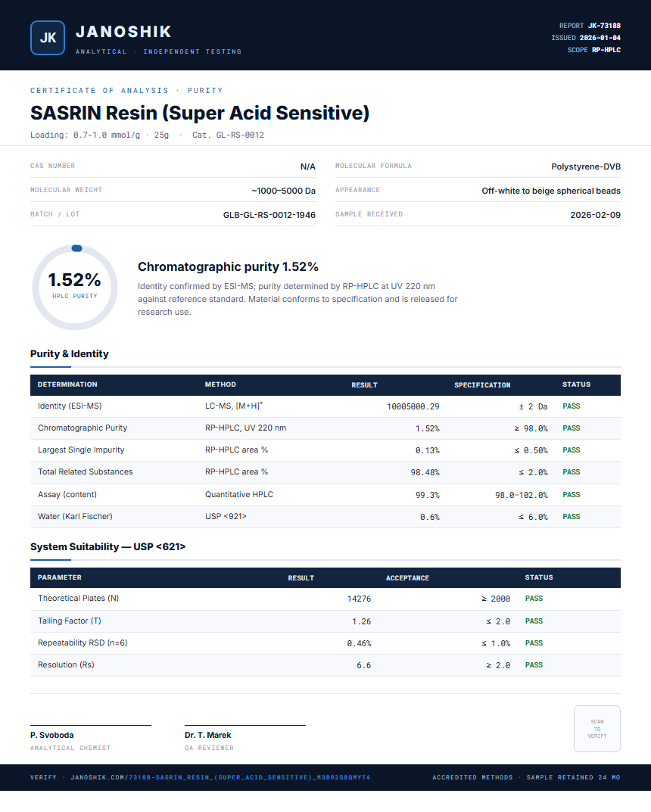Click the METHOD column header
The image size is (651, 812).
point(220,384)
